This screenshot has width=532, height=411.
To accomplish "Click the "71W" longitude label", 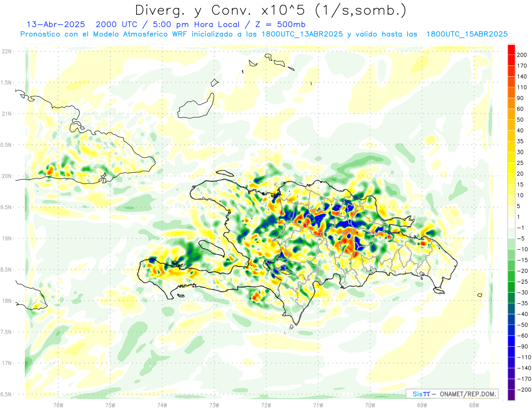I will (x=318, y=405).
